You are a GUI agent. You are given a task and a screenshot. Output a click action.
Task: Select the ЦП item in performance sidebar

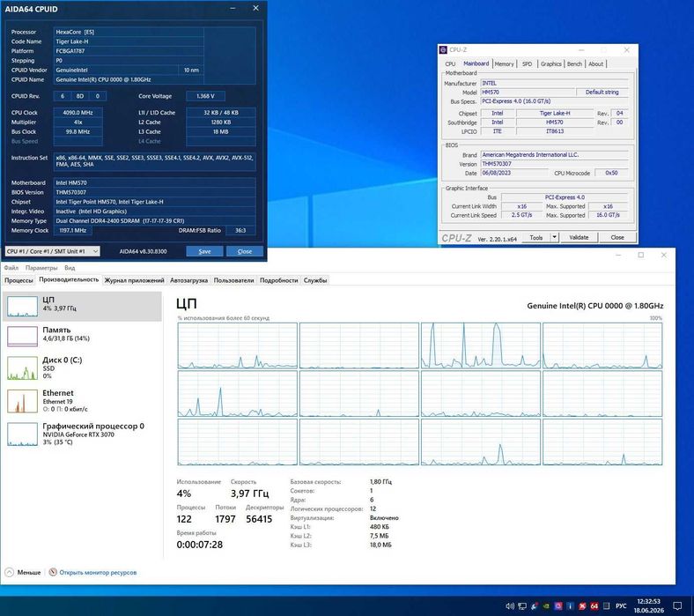[82, 307]
